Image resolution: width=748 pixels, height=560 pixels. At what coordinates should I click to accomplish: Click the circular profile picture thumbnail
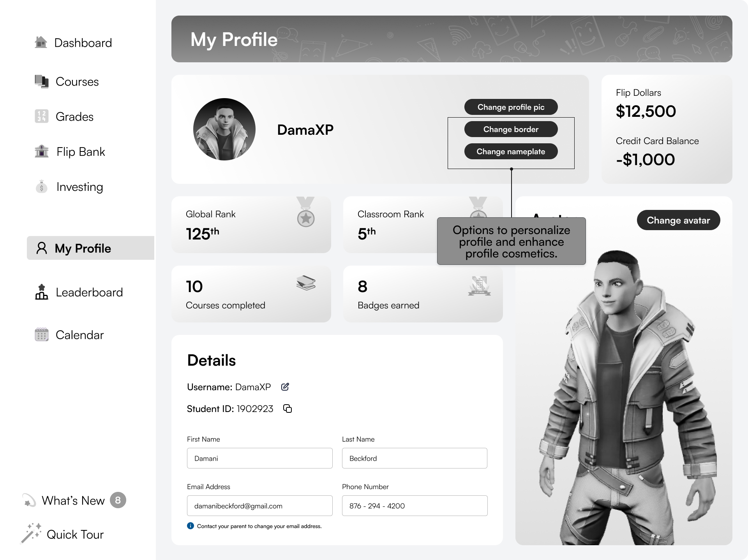(224, 129)
